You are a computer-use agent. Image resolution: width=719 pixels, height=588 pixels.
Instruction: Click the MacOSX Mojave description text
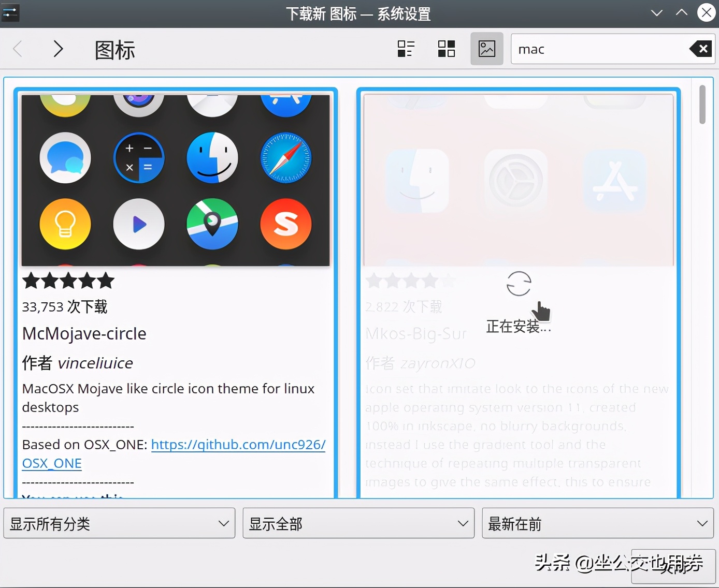coord(168,398)
